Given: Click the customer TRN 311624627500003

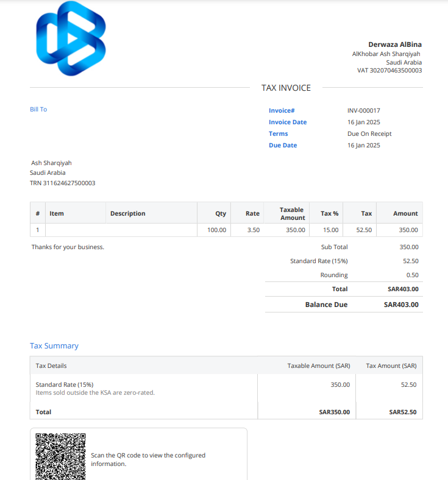Looking at the screenshot, I should click(x=62, y=183).
